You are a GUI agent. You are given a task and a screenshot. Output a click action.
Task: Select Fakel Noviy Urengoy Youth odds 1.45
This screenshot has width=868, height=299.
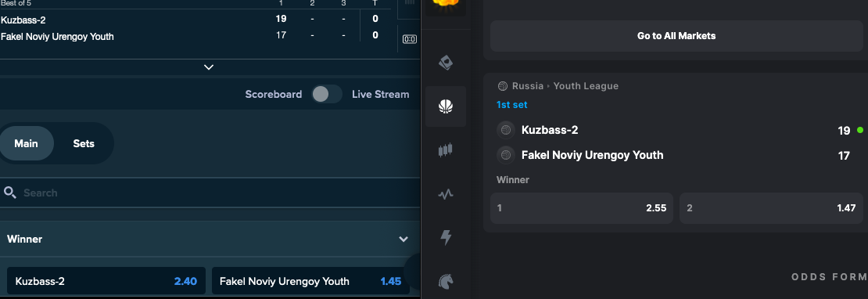[310, 281]
